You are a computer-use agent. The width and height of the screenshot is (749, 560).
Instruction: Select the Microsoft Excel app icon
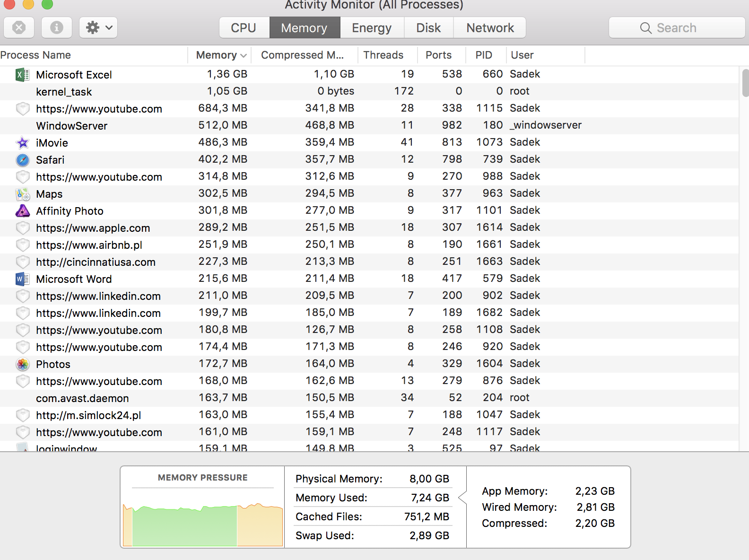(23, 75)
